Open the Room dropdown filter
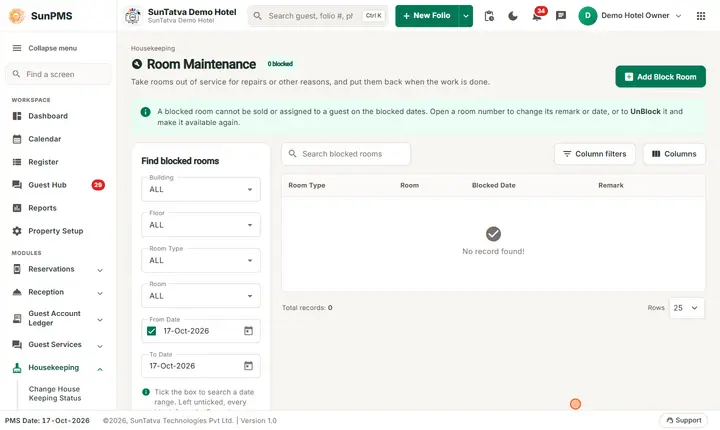 201,296
